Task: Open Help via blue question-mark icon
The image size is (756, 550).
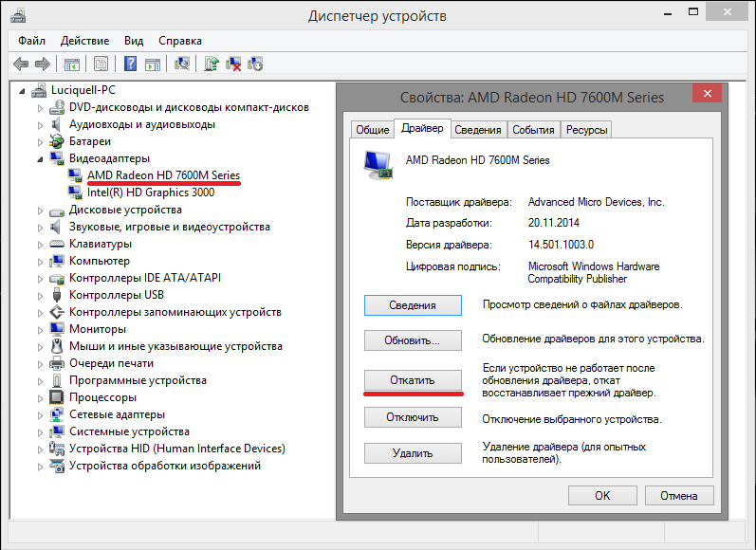Action: coord(130,64)
